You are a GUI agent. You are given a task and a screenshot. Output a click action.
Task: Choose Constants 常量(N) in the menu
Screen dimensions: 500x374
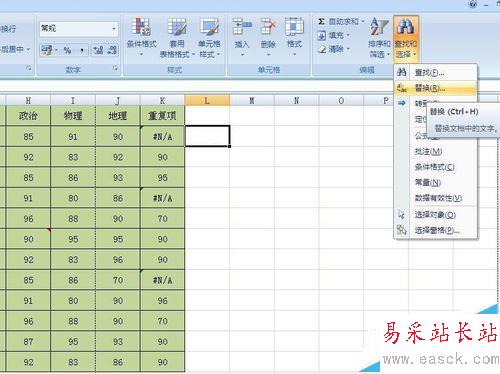click(x=436, y=183)
